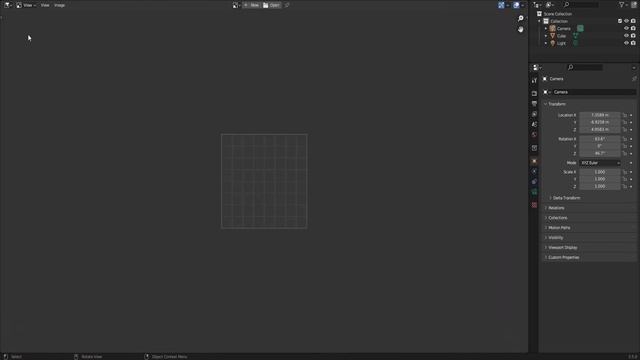Click the green camera data icon next to Camera
Image resolution: width=640 pixels, height=360 pixels.
(x=580, y=29)
